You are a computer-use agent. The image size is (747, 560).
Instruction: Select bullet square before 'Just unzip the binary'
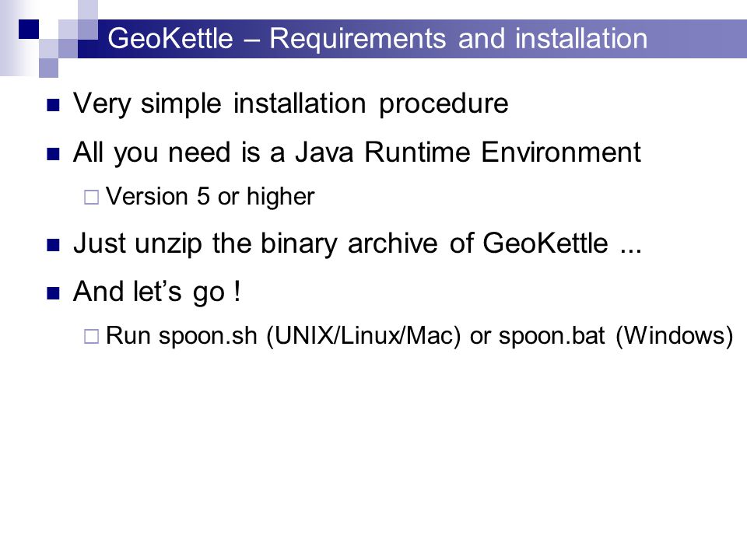click(x=54, y=245)
